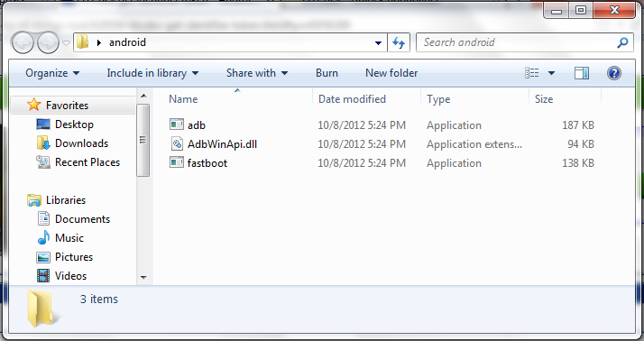
Task: Open the Pictures library
Action: (74, 257)
